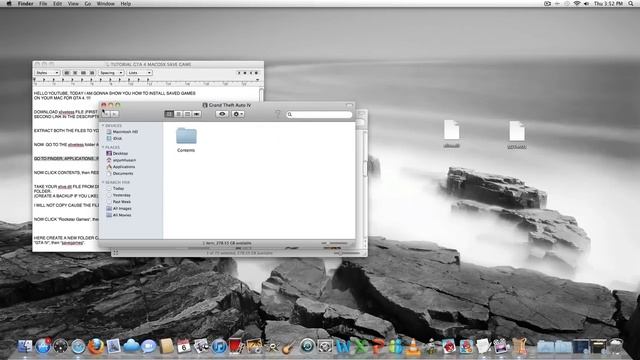The width and height of the screenshot is (640, 360).
Task: Open the Window menu
Action: pos(106,4)
